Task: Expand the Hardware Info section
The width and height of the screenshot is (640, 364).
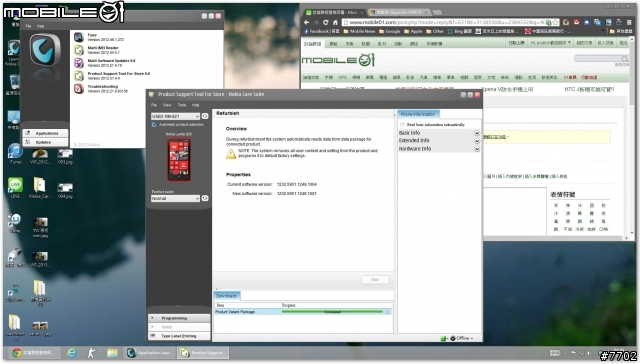Action: click(x=439, y=149)
